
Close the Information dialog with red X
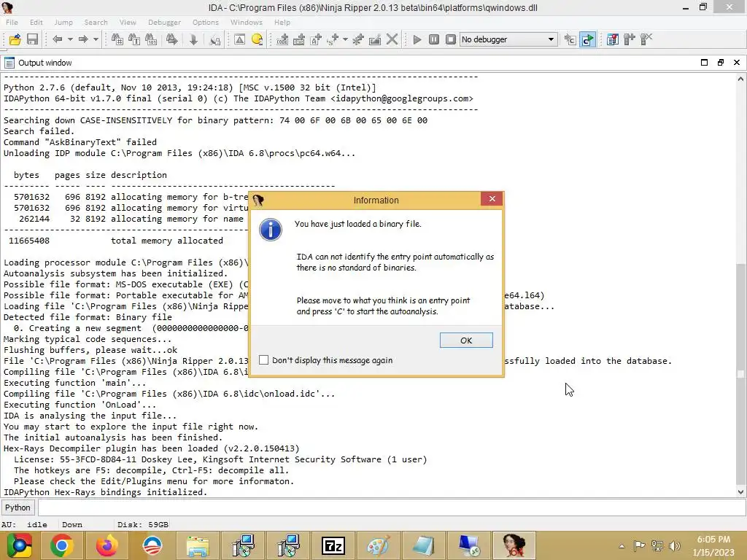(x=492, y=198)
